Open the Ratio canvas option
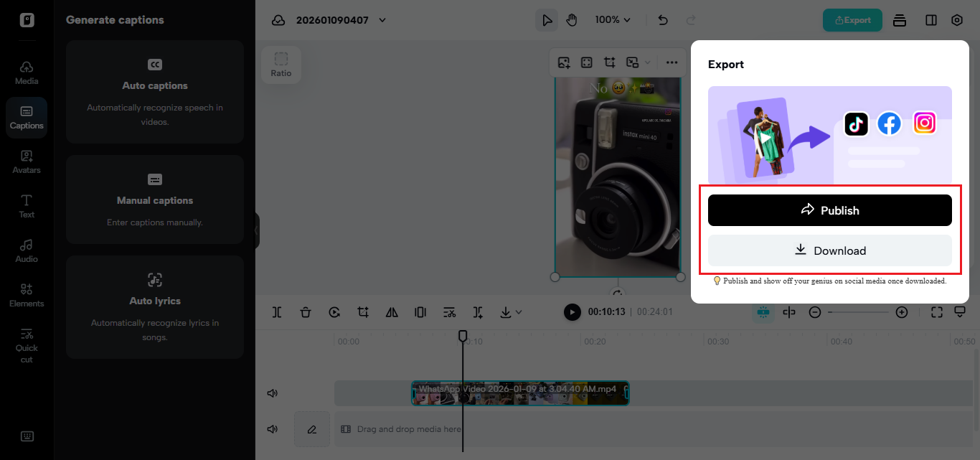980x460 pixels. [281, 65]
